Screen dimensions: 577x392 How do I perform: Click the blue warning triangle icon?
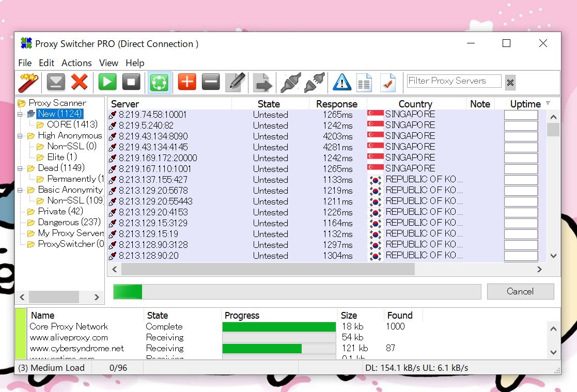click(x=342, y=82)
